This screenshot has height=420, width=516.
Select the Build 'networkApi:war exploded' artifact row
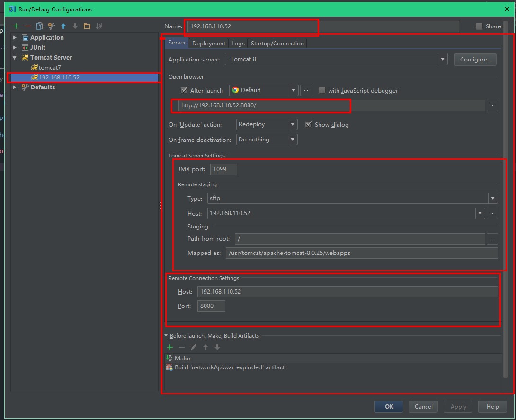[x=333, y=367]
